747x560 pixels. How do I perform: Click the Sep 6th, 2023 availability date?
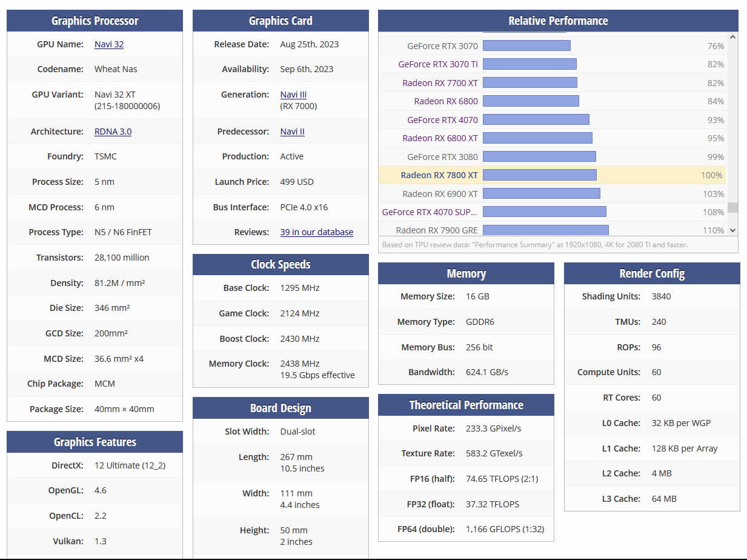(x=307, y=69)
